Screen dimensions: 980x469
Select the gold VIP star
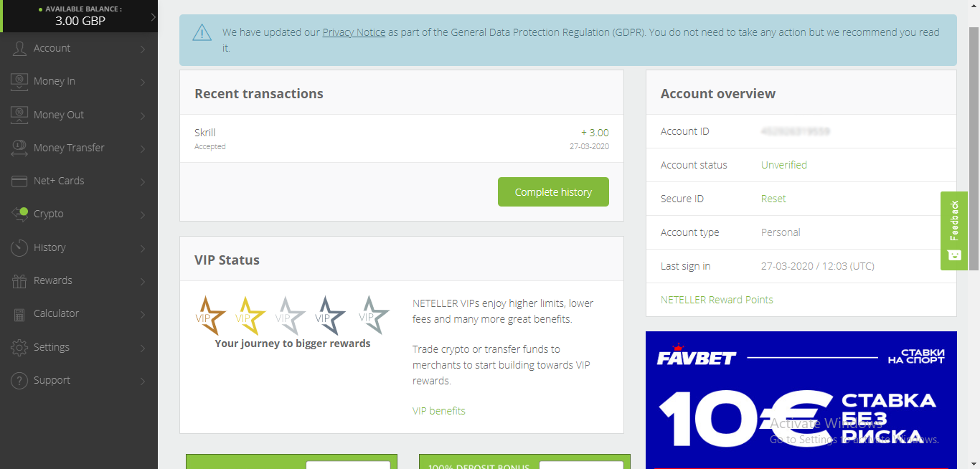pyautogui.click(x=250, y=315)
